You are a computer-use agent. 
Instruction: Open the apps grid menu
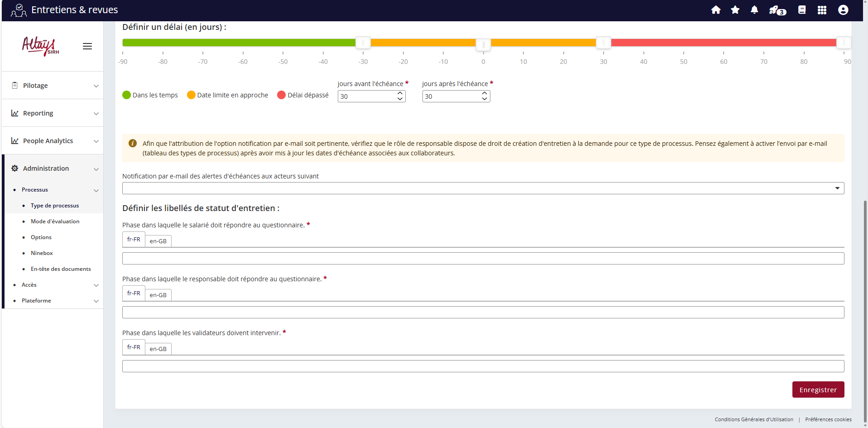[822, 10]
